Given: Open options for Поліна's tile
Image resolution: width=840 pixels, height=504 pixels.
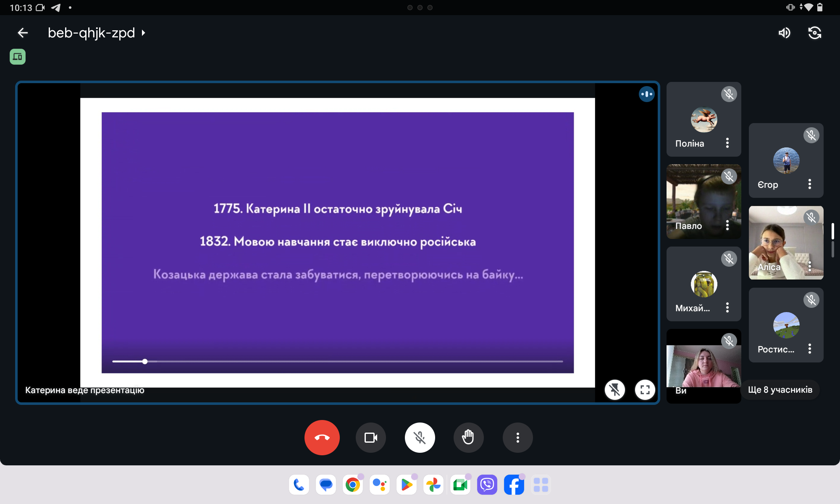Looking at the screenshot, I should tap(727, 143).
